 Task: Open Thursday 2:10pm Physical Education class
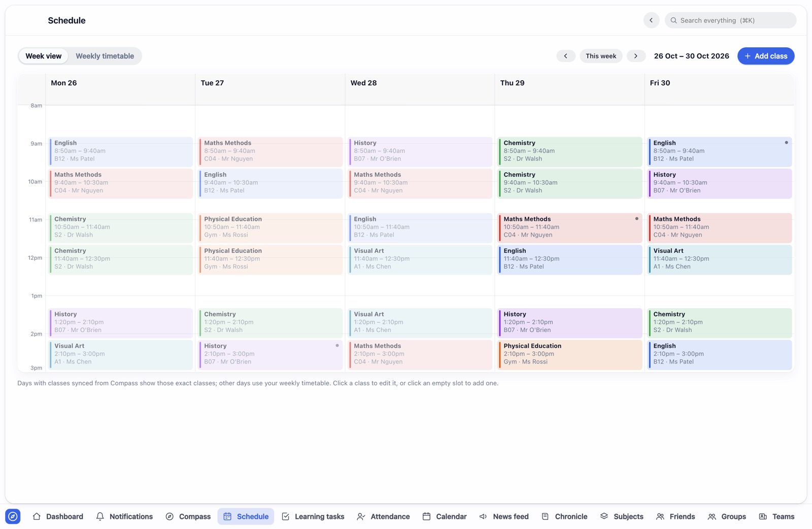pos(570,354)
